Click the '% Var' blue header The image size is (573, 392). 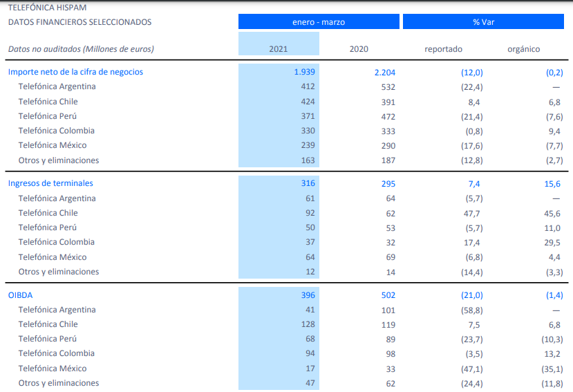coord(483,21)
